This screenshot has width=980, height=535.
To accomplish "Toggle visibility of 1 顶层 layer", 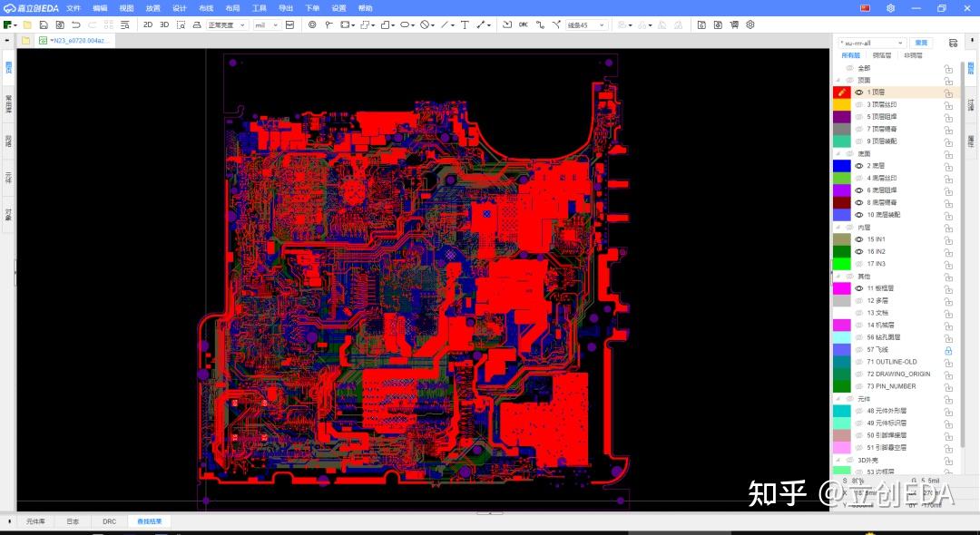I will pos(858,92).
